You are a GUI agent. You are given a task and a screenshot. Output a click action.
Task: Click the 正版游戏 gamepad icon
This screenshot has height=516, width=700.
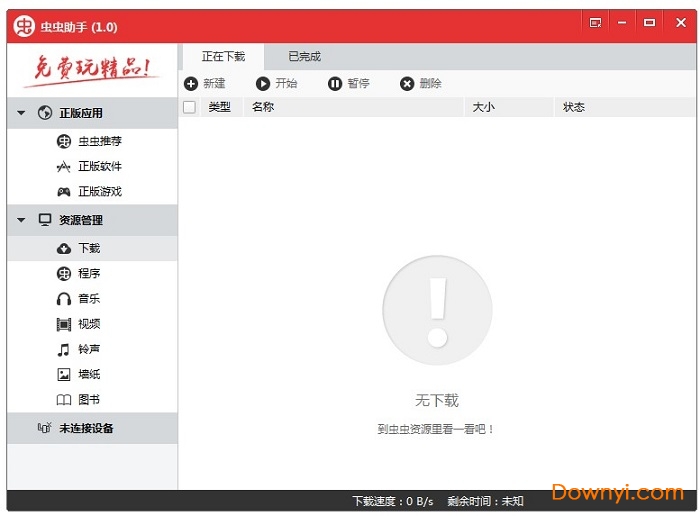[64, 192]
